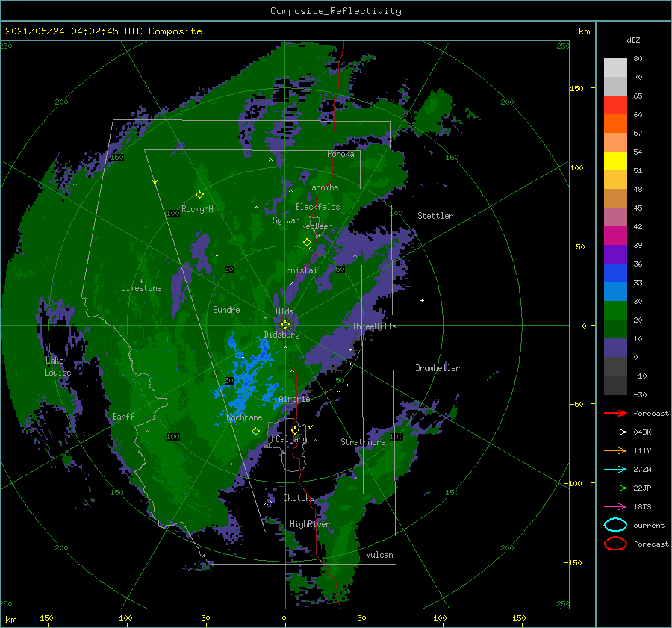
Task: Click the Cochrane label
Action: 244,417
